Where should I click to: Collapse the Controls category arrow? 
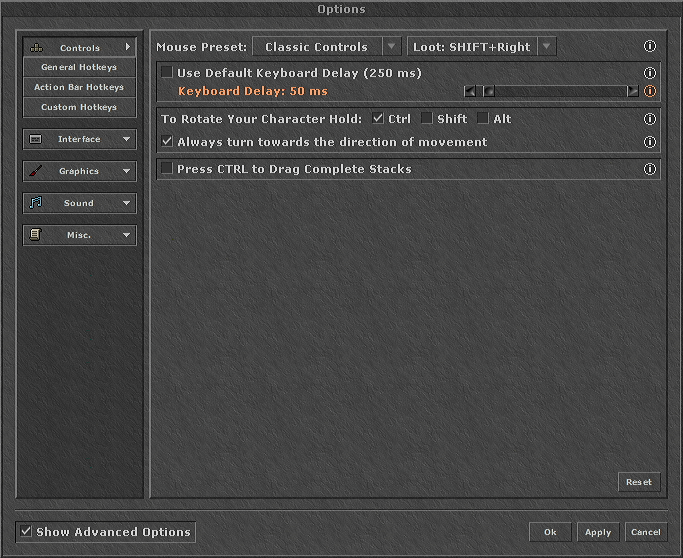pyautogui.click(x=128, y=47)
